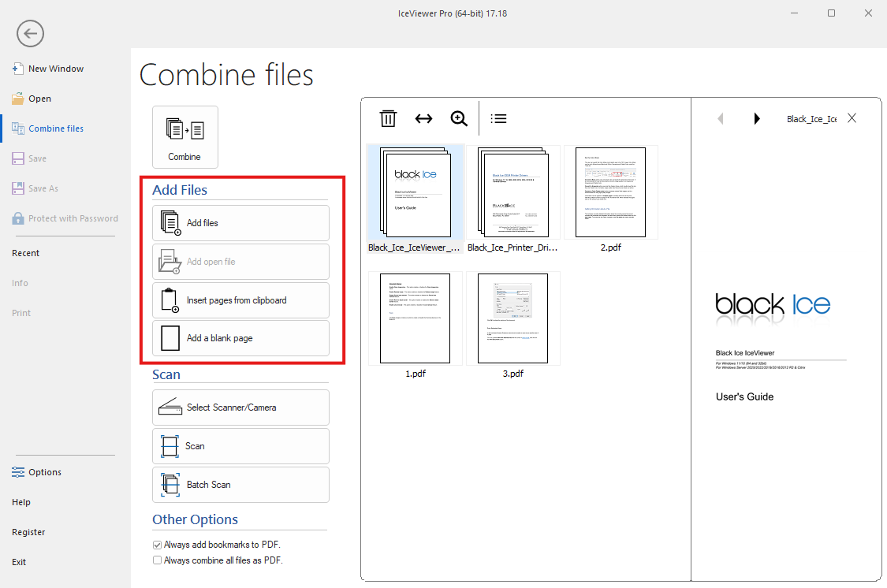Click the Scan frame icon
887x588 pixels.
(x=170, y=446)
